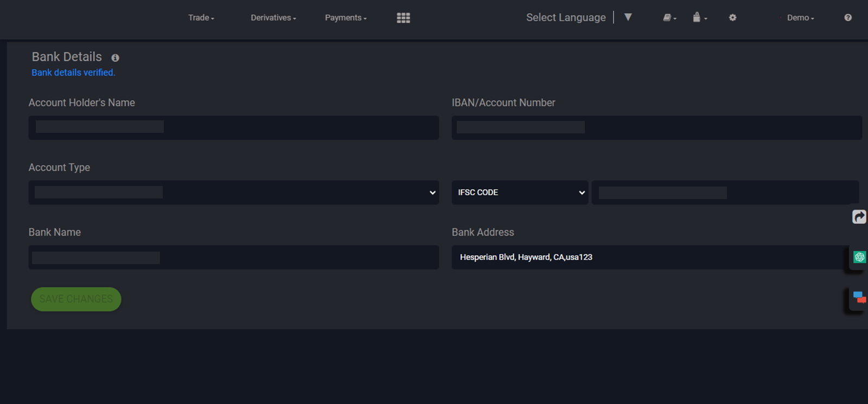
Task: Click the Bank Address input field
Action: (651, 257)
